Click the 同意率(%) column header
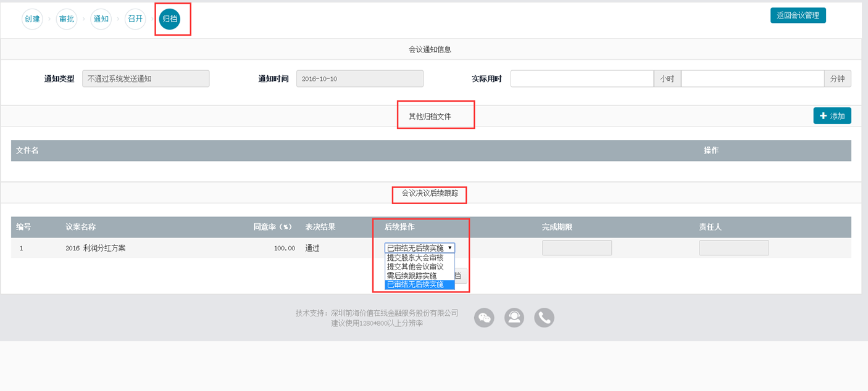Image resolution: width=868 pixels, height=391 pixels. 273,227
